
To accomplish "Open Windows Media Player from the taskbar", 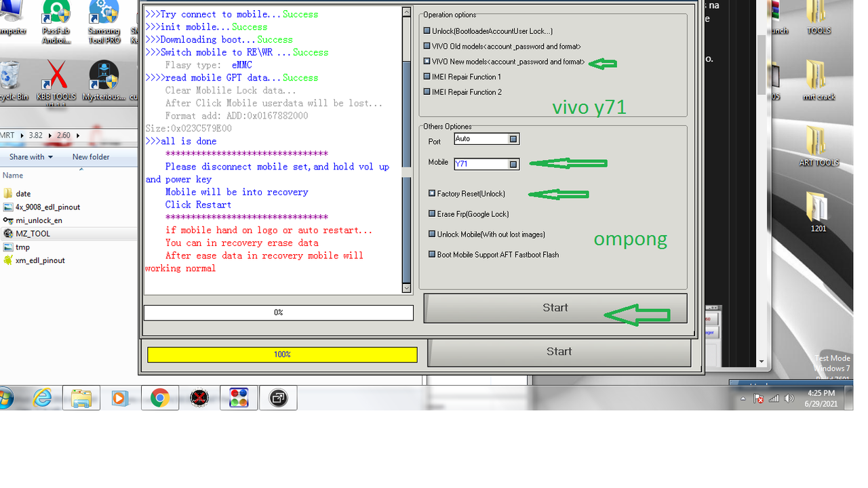I will coord(120,398).
